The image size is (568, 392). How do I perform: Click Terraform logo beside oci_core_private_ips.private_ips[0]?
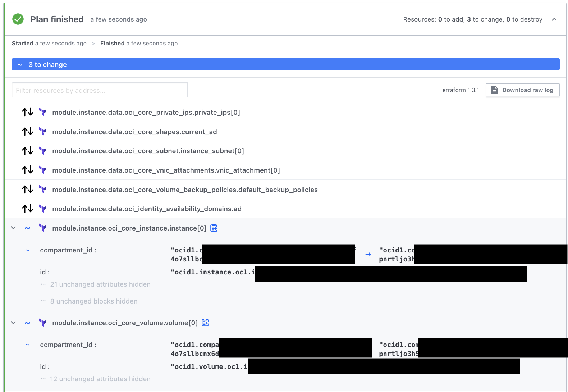pyautogui.click(x=43, y=112)
